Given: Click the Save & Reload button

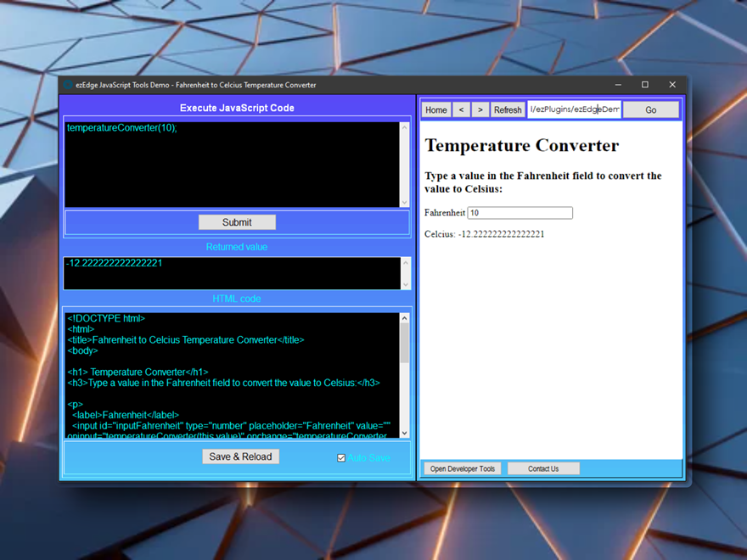Looking at the screenshot, I should (240, 456).
